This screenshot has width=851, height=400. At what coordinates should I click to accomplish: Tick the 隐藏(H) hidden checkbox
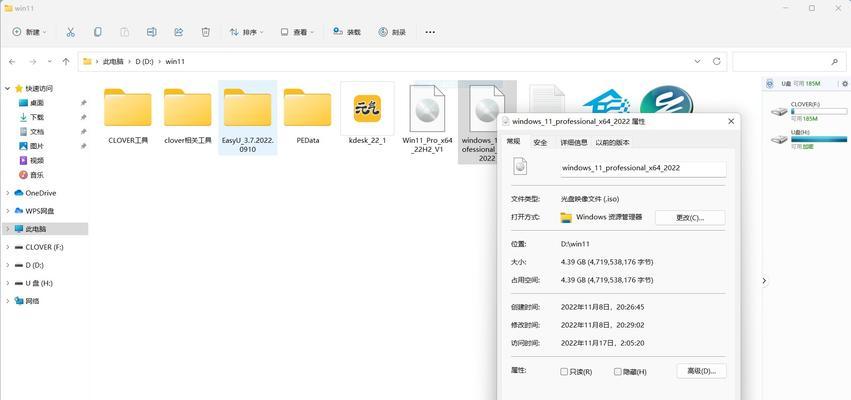(x=618, y=372)
